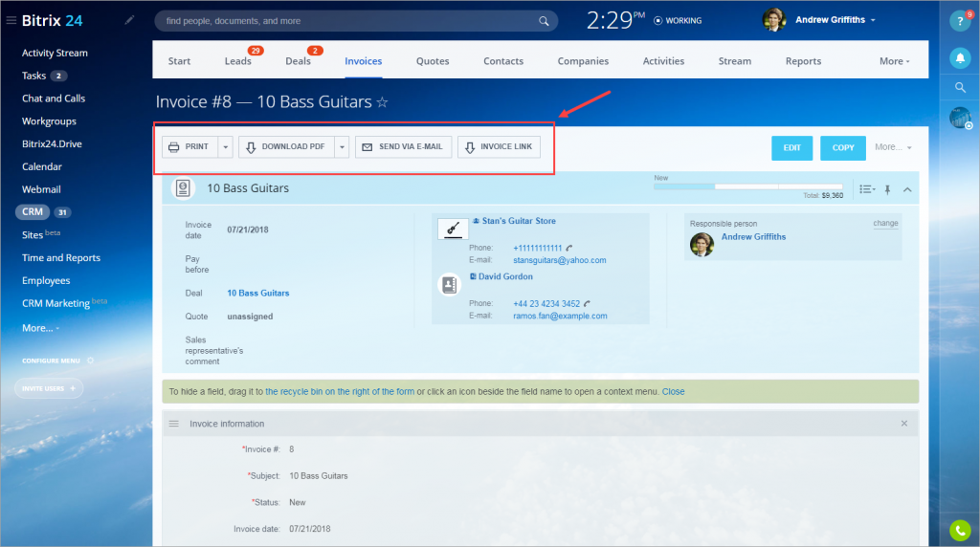Click the Print button
The width and height of the screenshot is (980, 547).
pos(190,147)
